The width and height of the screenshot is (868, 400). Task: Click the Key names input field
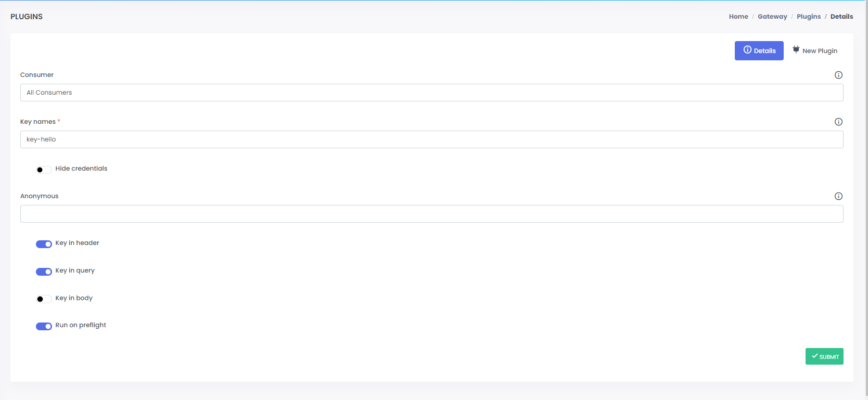(431, 139)
